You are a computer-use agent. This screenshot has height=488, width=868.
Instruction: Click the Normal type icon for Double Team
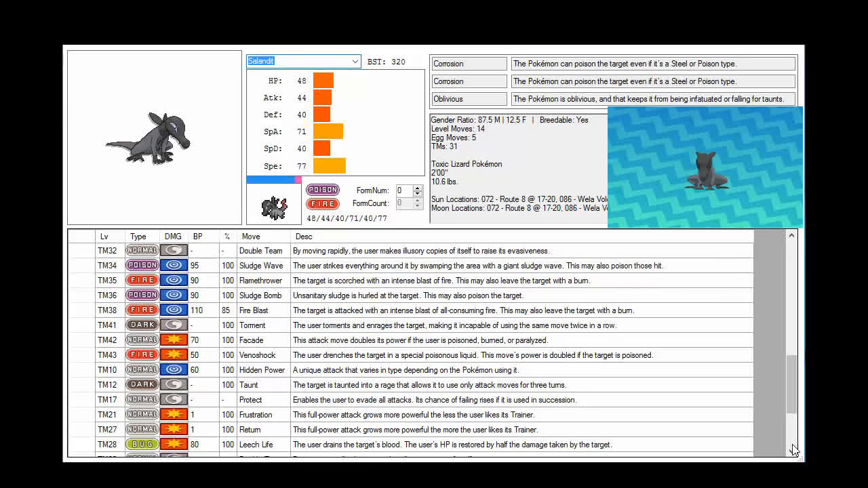click(142, 251)
